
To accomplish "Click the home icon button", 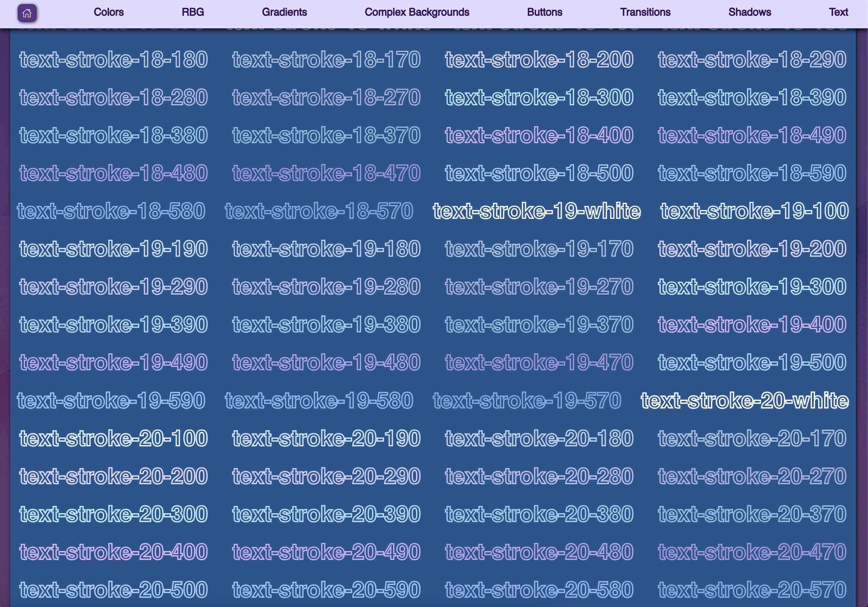I will coord(27,13).
